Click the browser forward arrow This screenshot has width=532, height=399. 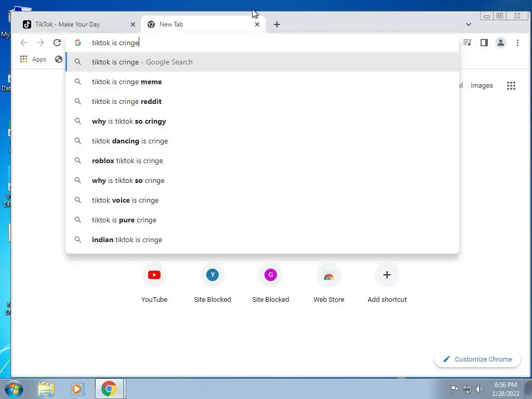click(x=41, y=43)
